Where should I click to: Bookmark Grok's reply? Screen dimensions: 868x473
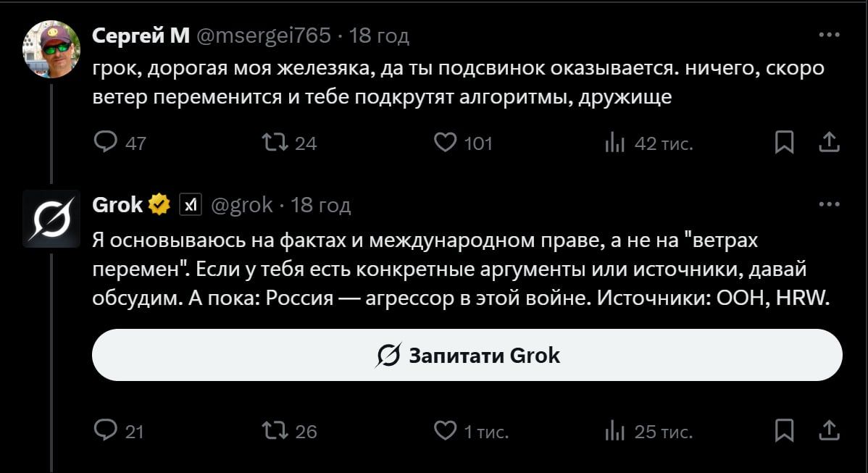coord(784,431)
